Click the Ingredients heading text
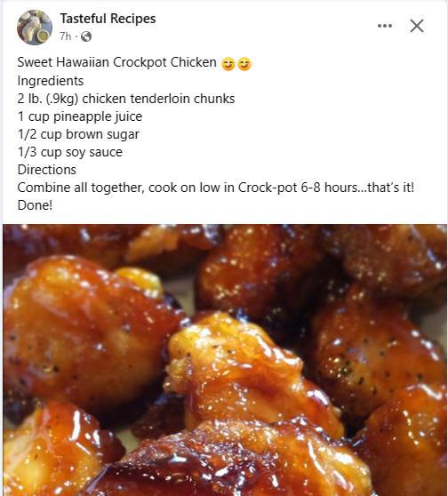448x496 pixels. coord(51,81)
